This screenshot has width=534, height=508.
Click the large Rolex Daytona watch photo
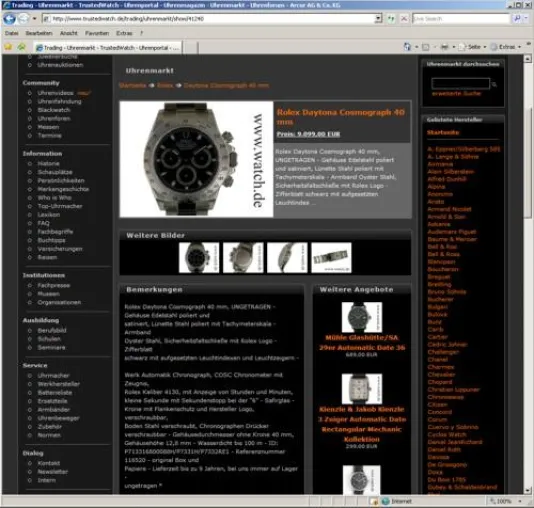196,159
